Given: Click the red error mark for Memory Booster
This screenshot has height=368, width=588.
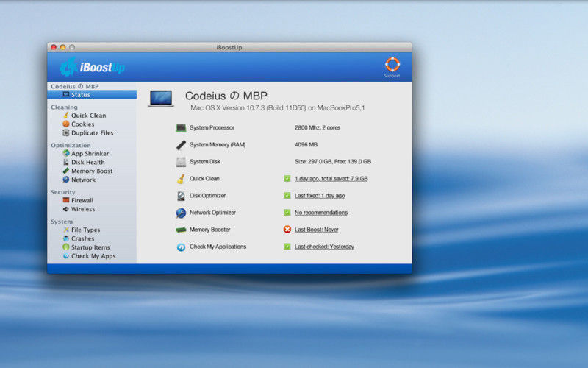Looking at the screenshot, I should tap(287, 229).
